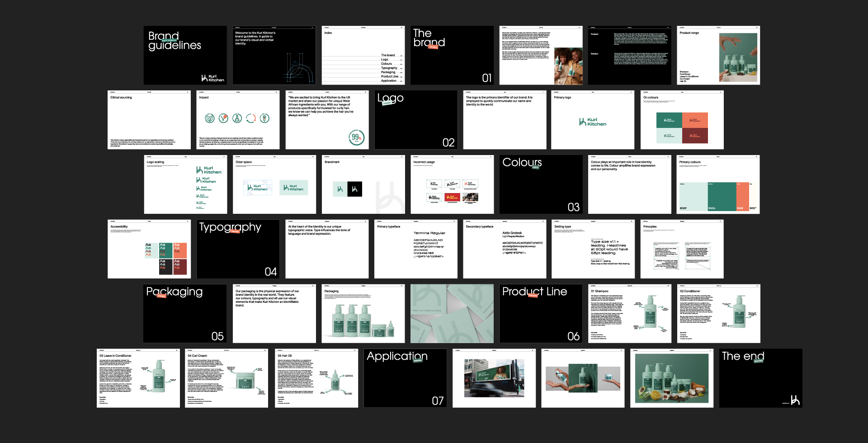
Task: Open the "01 Shampoo" slide
Action: click(x=630, y=314)
